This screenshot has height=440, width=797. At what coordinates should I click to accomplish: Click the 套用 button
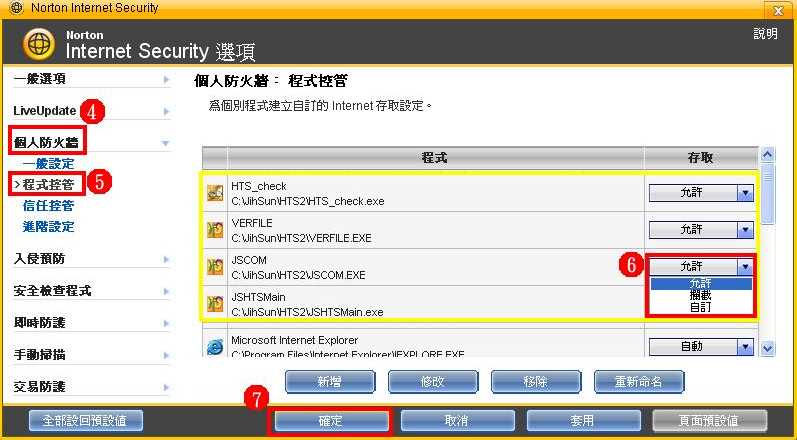pyautogui.click(x=584, y=421)
